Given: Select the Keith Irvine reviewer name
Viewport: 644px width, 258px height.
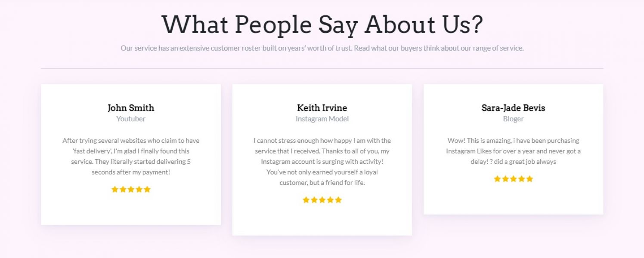Looking at the screenshot, I should click(x=322, y=108).
